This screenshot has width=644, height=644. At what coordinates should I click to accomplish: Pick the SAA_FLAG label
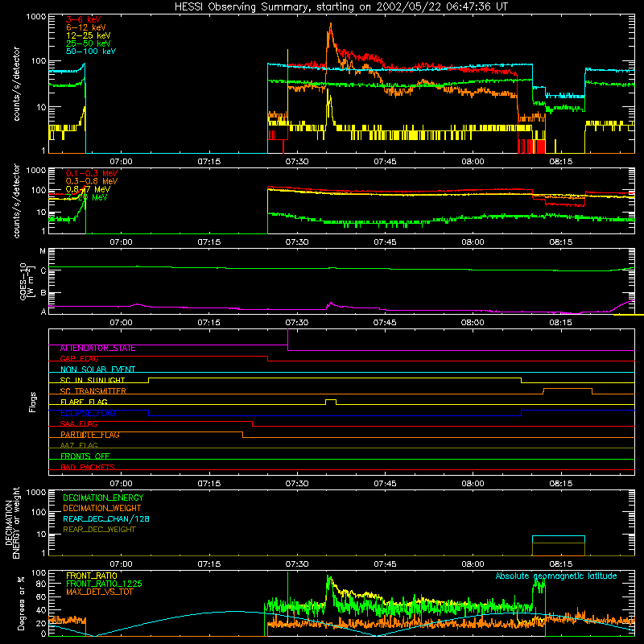79,423
